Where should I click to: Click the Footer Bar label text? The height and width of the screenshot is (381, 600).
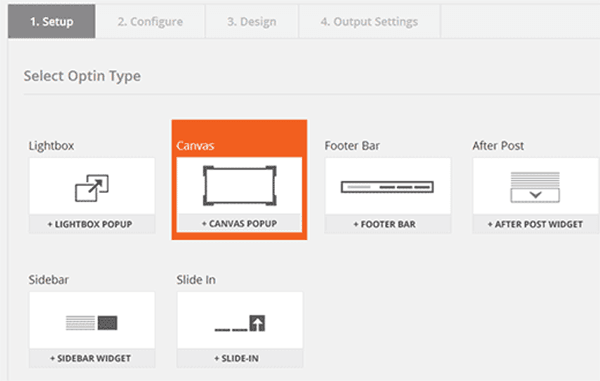(x=352, y=146)
